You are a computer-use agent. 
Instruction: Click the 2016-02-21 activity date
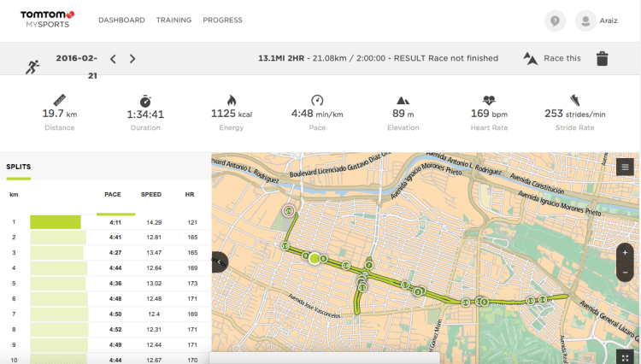pyautogui.click(x=77, y=67)
